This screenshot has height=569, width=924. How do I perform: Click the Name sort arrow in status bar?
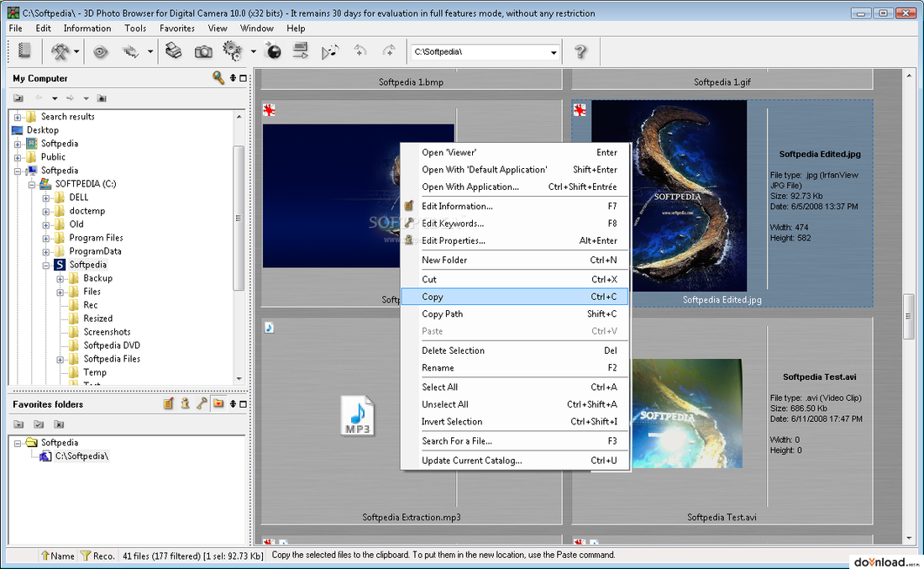(x=58, y=556)
